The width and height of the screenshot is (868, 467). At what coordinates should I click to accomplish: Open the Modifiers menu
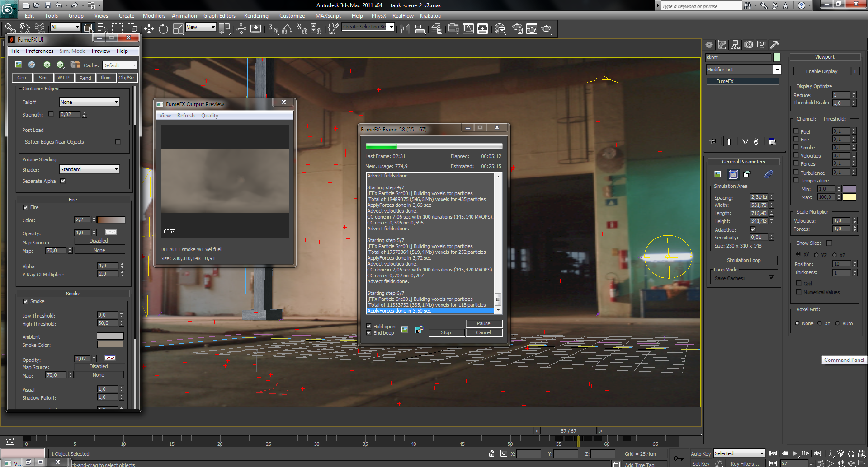pyautogui.click(x=154, y=16)
